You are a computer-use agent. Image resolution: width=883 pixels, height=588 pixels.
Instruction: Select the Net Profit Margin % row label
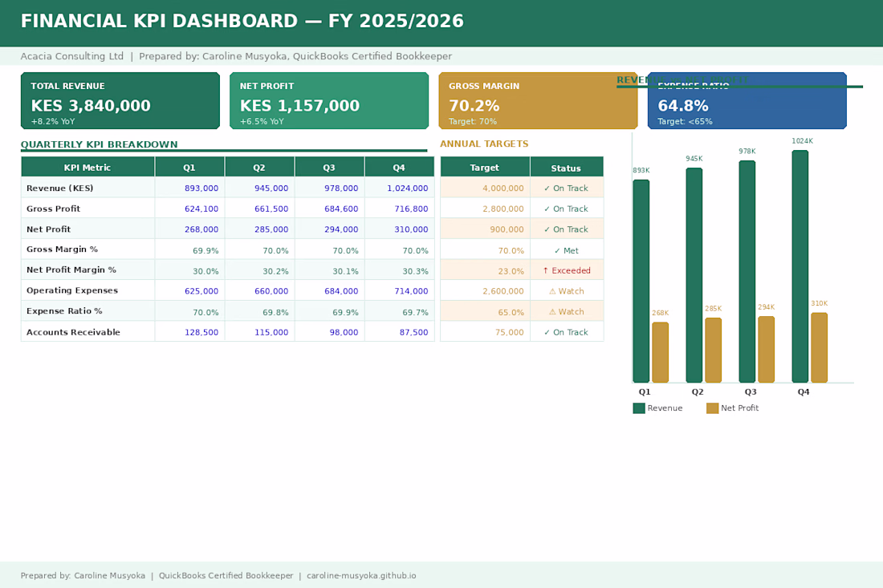pyautogui.click(x=71, y=270)
